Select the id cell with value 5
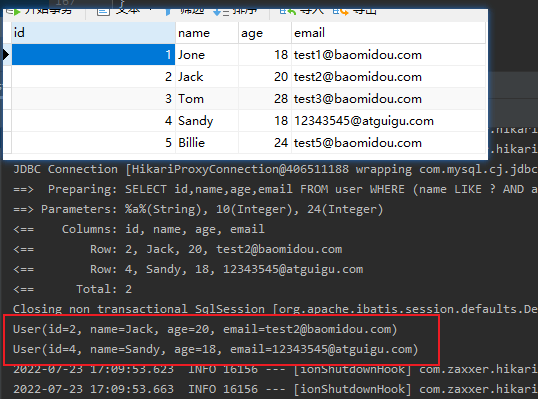Image resolution: width=538 pixels, height=399 pixels. pos(93,143)
